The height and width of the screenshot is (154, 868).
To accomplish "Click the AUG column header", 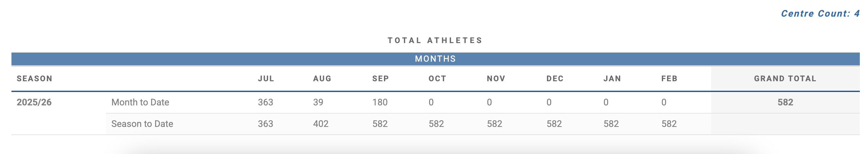I will (x=322, y=79).
